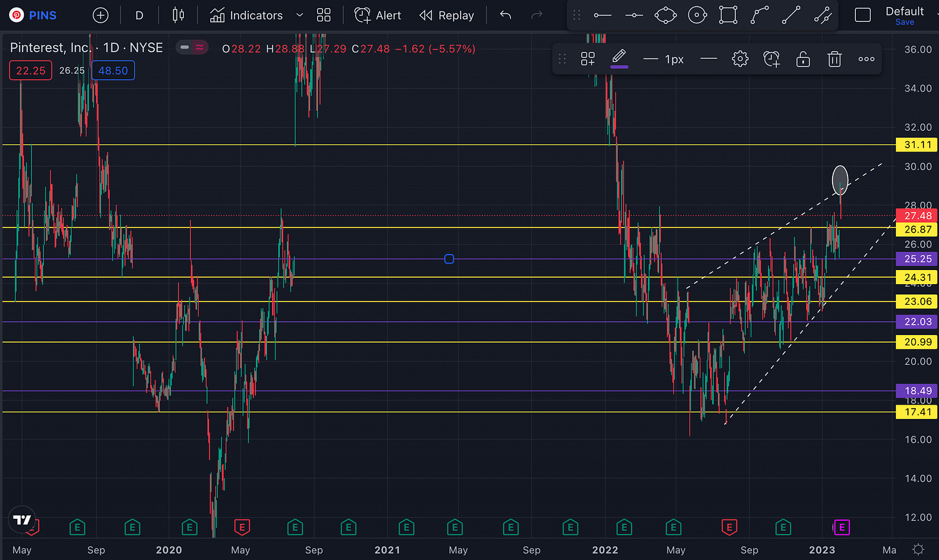
Task: Click the TradingView logo in chart corner
Action: [22, 520]
